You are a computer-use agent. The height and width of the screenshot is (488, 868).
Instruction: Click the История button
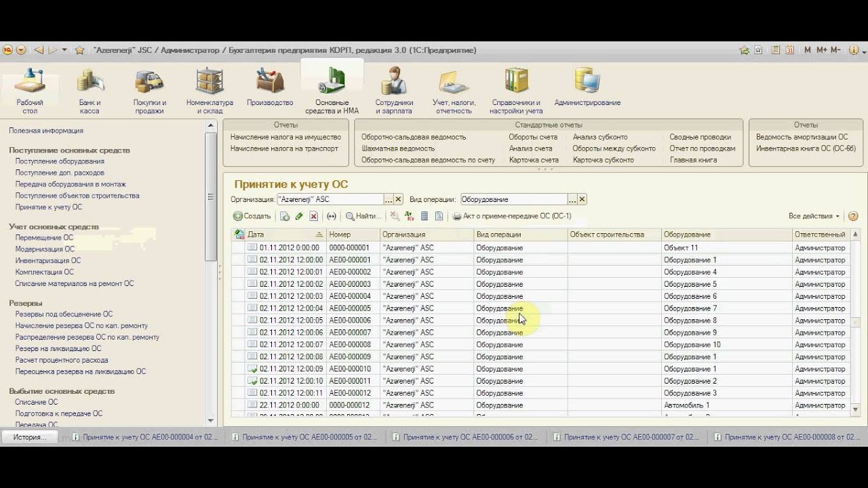point(30,437)
